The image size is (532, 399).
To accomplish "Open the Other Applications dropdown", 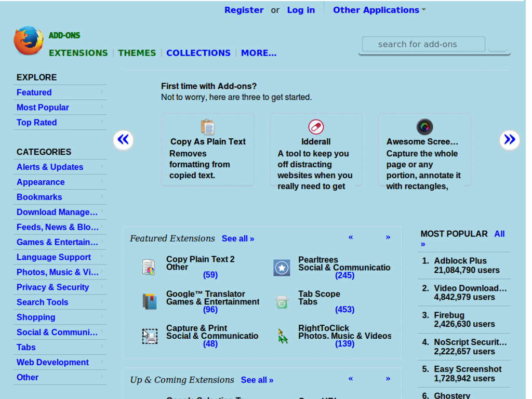I will pyautogui.click(x=379, y=10).
